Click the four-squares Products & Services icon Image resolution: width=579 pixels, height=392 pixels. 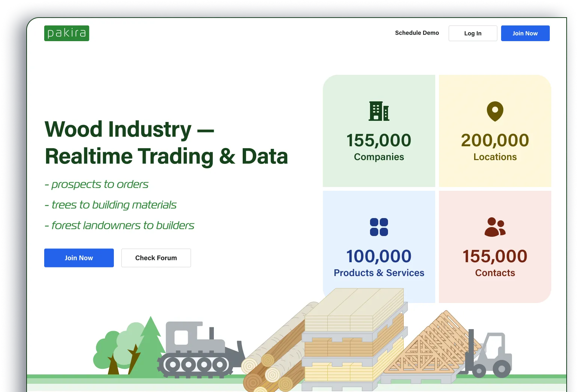379,227
